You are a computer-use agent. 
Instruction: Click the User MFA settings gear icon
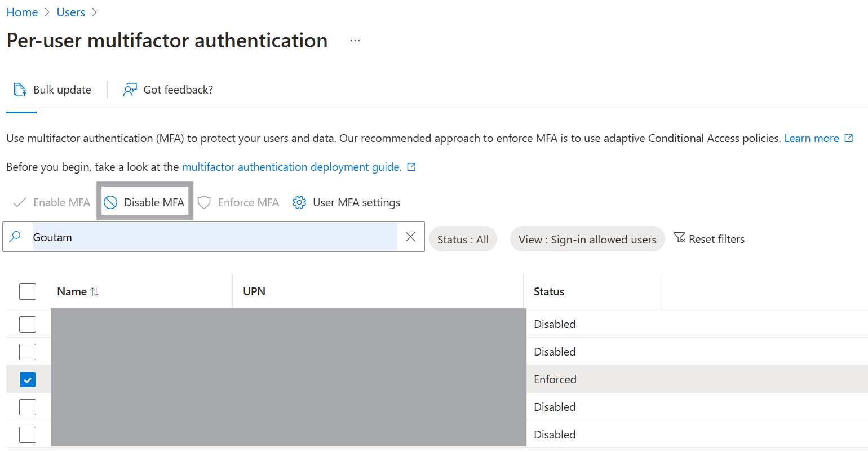(299, 202)
